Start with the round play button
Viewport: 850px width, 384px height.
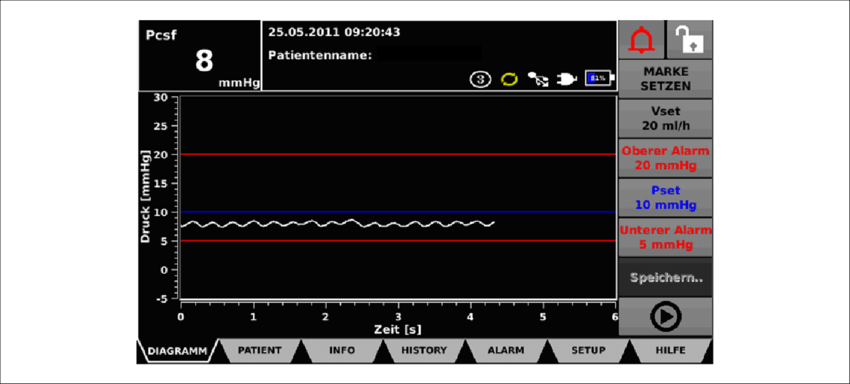pos(665,317)
